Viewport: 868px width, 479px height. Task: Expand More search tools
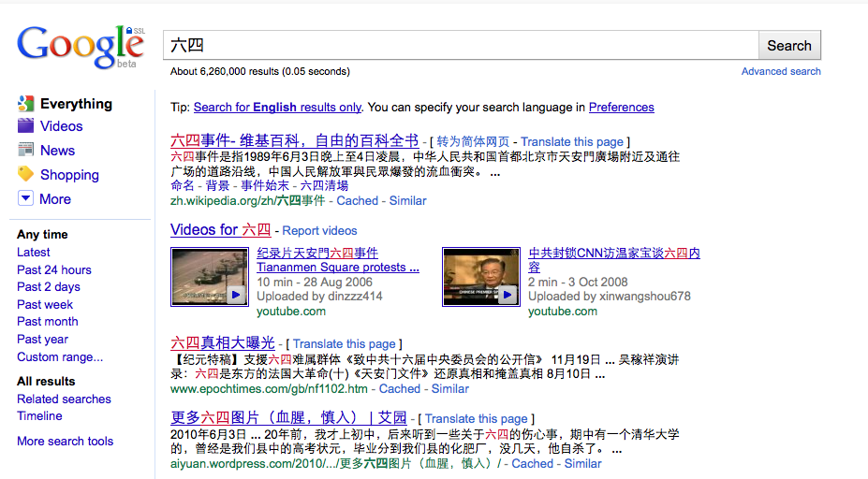[x=65, y=441]
